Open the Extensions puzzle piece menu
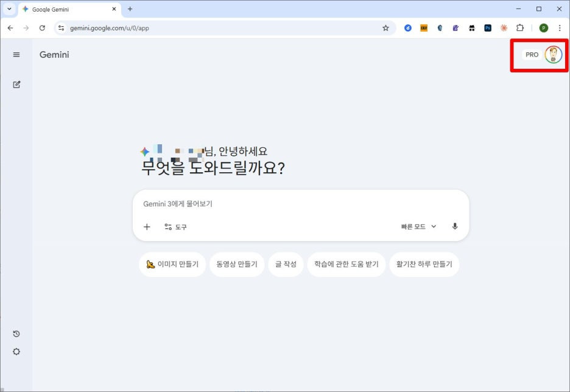Viewport: 570px width, 392px height. [x=520, y=28]
